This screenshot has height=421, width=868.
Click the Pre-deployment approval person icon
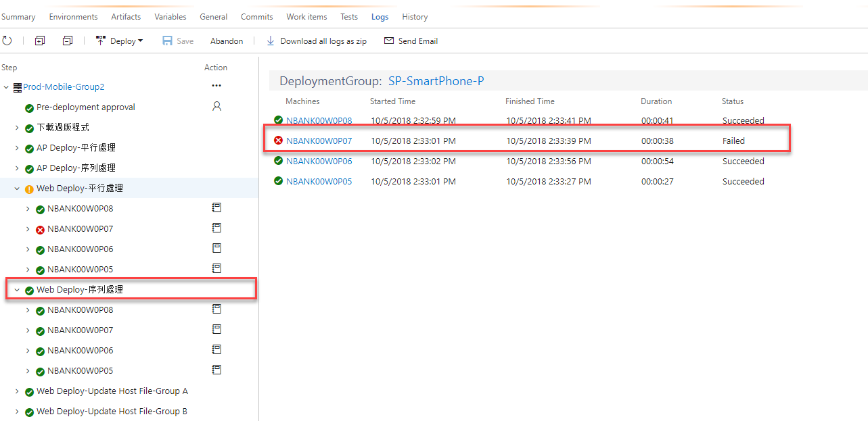coord(216,107)
